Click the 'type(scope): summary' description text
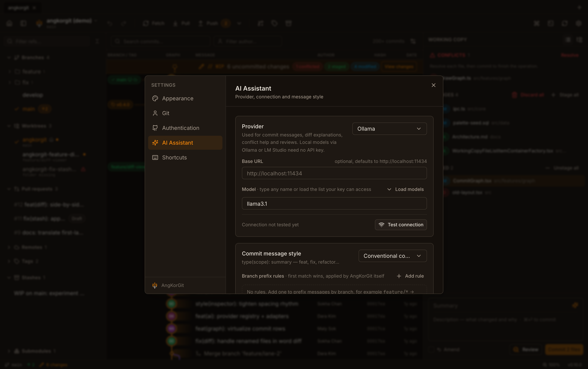 (290, 262)
